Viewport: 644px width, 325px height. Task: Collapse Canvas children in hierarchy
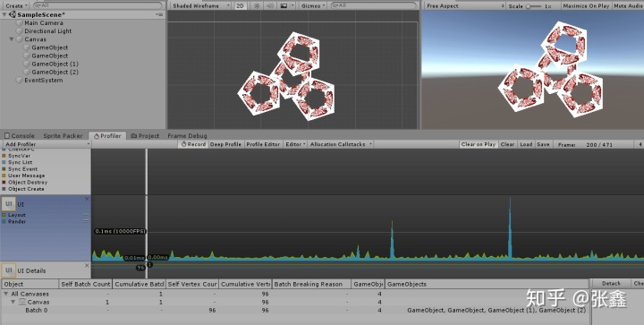12,39
